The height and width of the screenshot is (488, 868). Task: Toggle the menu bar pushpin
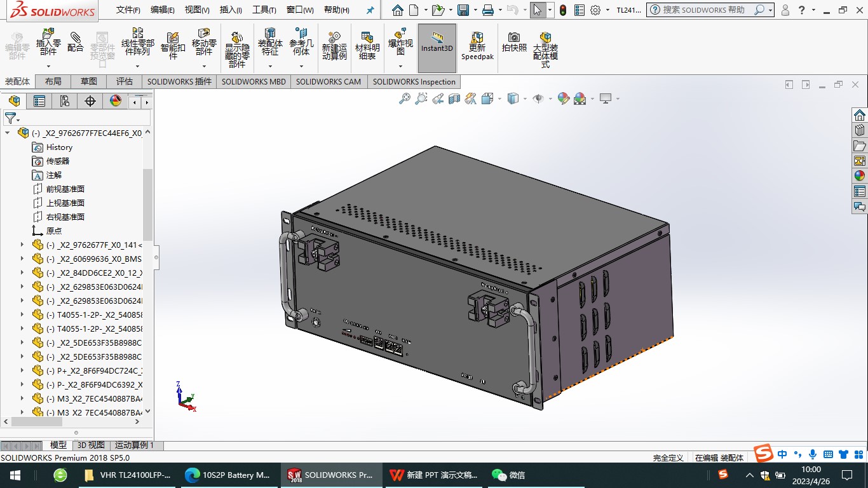click(370, 10)
